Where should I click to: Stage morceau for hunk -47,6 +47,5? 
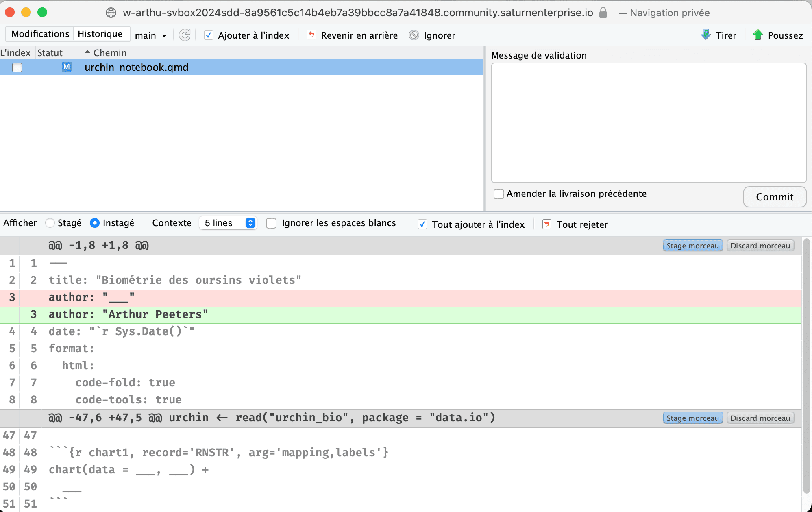point(693,418)
